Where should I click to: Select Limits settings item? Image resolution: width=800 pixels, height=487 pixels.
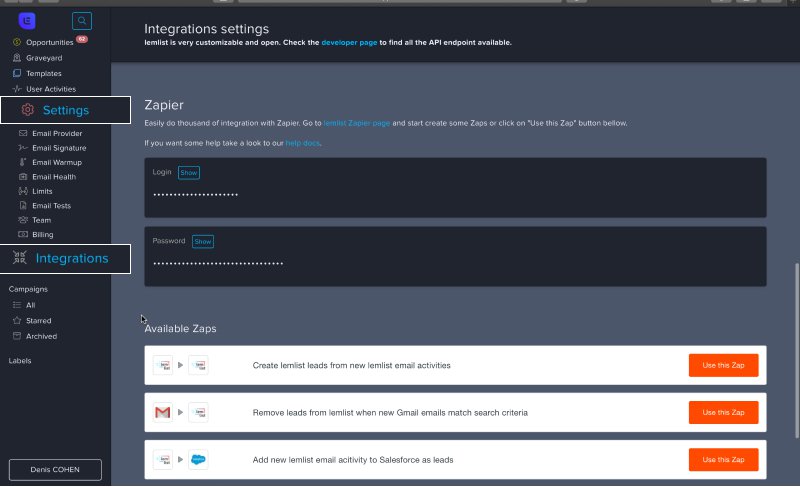point(42,191)
